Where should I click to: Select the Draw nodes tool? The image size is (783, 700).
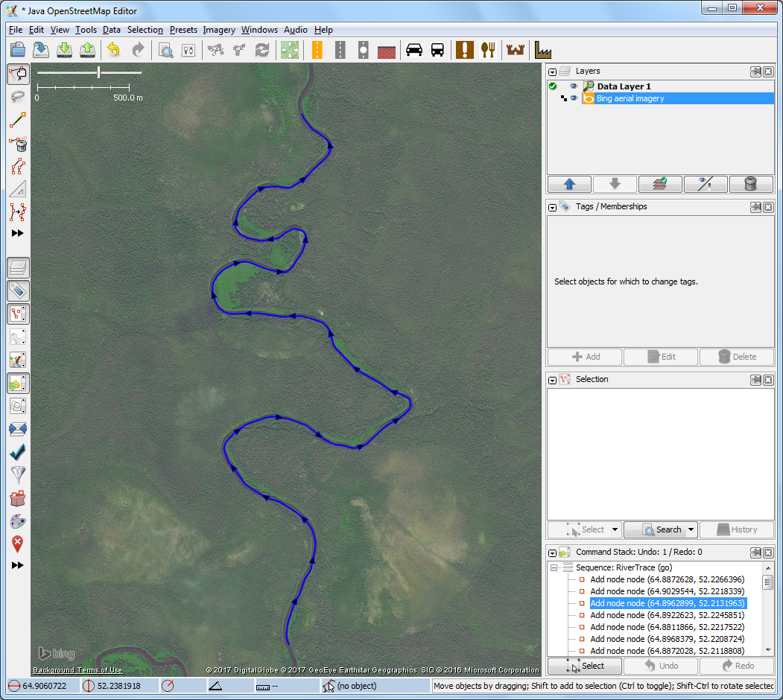click(18, 120)
